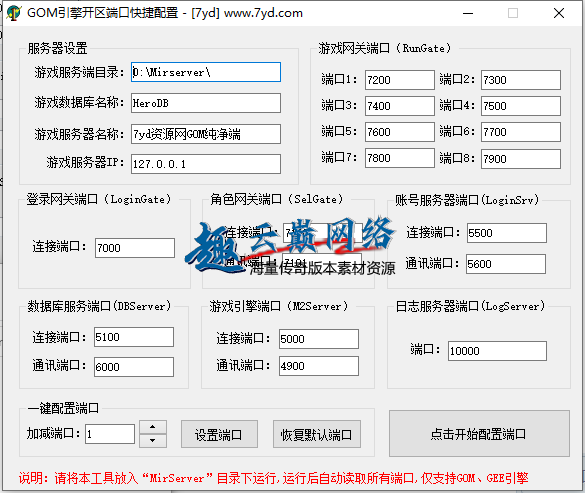
Task: Click the 游戏服务器IP field 127.0.0.1
Action: pyautogui.click(x=206, y=164)
